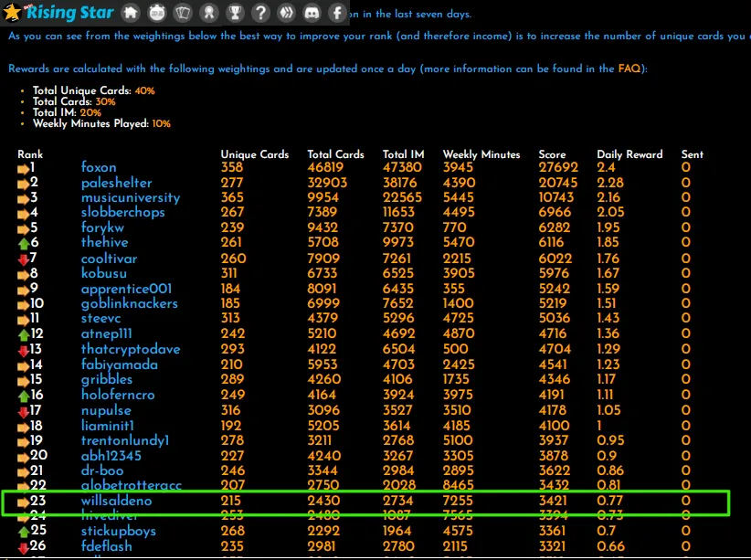Click the orange arrow beside rank 20
This screenshot has height=560, width=751.
click(24, 457)
